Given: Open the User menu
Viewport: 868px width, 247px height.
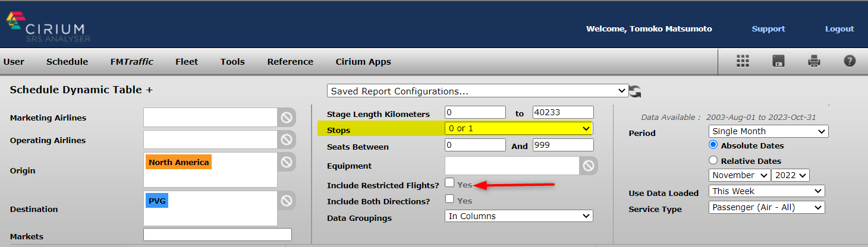Looking at the screenshot, I should [14, 62].
